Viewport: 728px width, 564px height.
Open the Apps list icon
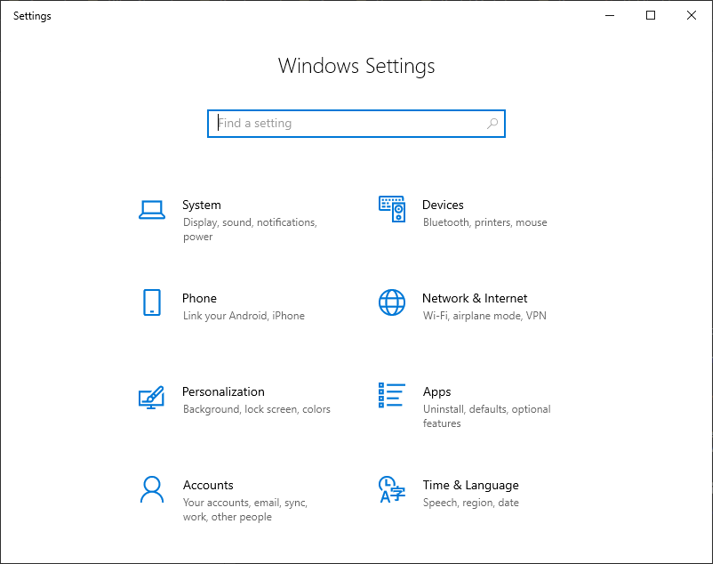tap(392, 395)
